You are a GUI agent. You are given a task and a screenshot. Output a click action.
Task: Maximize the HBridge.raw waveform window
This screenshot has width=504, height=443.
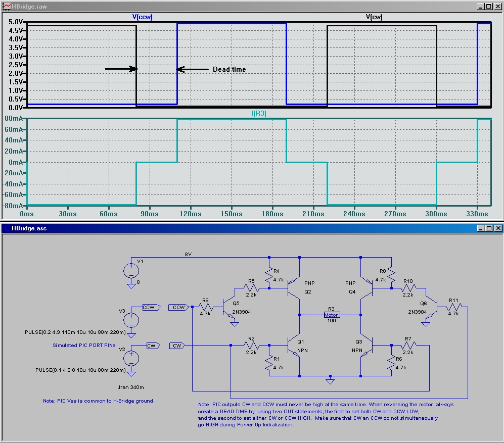[x=488, y=7]
